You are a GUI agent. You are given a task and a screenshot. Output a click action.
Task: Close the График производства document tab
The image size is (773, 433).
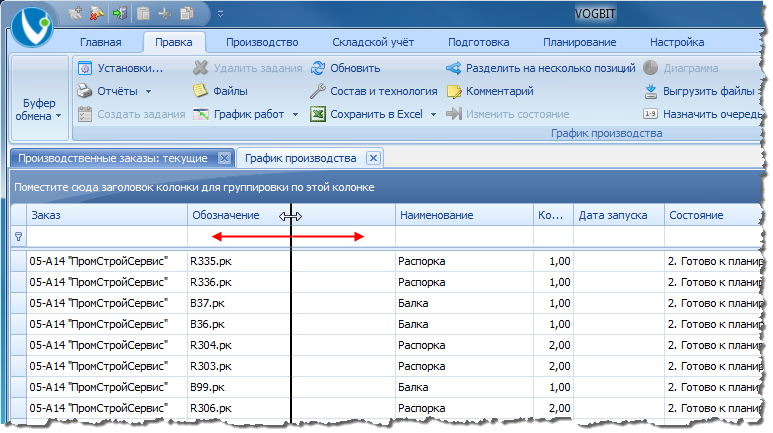tap(373, 158)
